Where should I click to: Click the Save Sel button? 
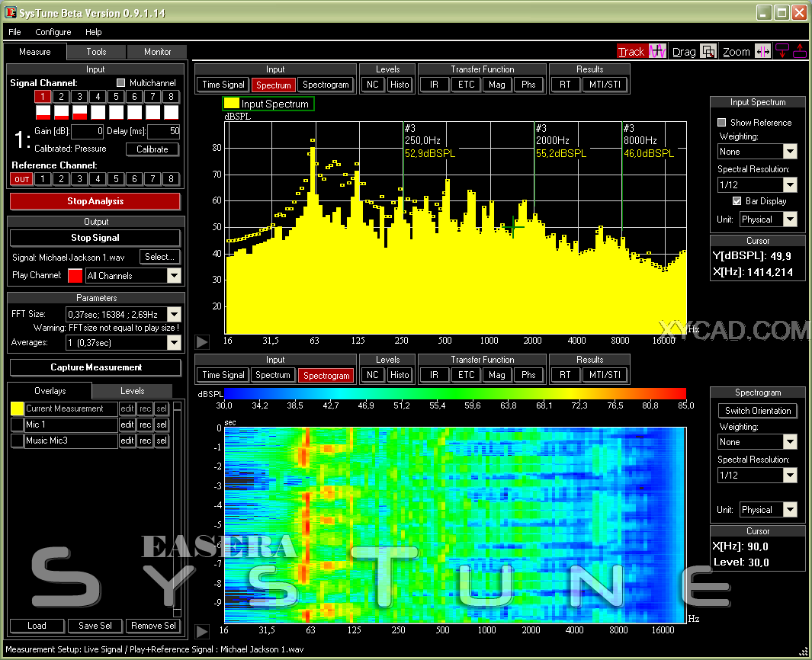[95, 626]
